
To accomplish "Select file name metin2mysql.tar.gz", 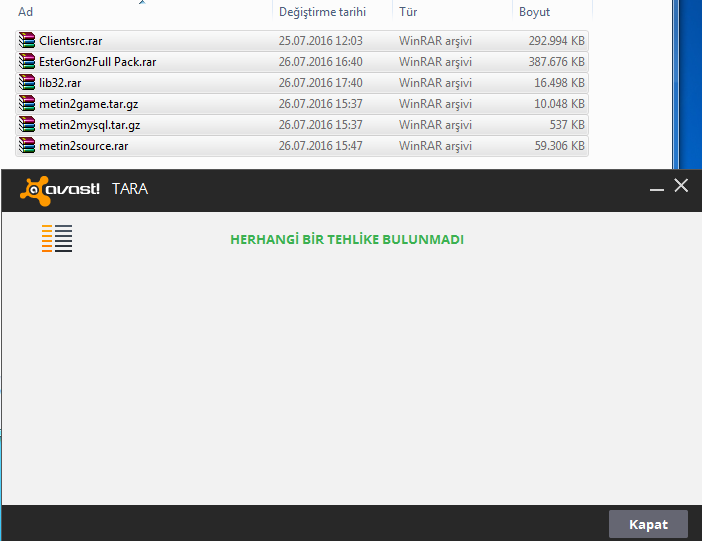I will click(90, 125).
